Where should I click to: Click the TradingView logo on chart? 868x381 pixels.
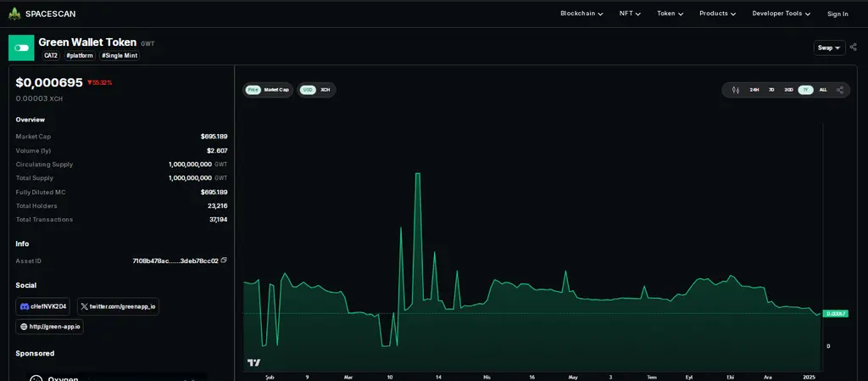253,362
